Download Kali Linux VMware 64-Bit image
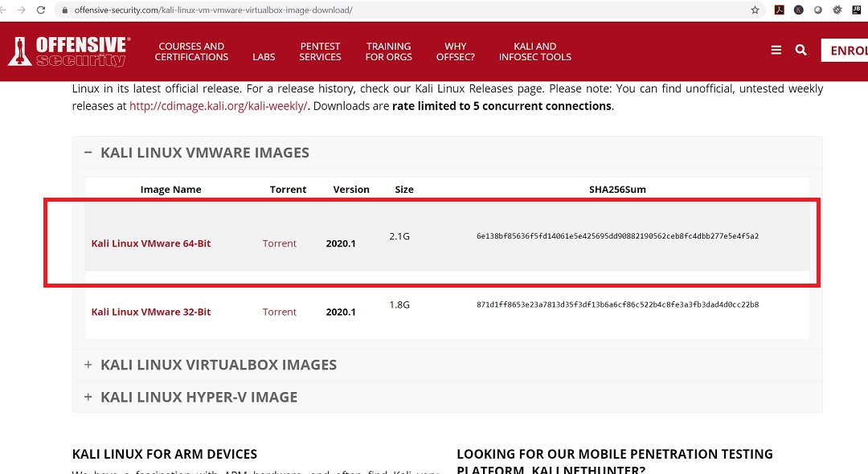 pyautogui.click(x=151, y=243)
